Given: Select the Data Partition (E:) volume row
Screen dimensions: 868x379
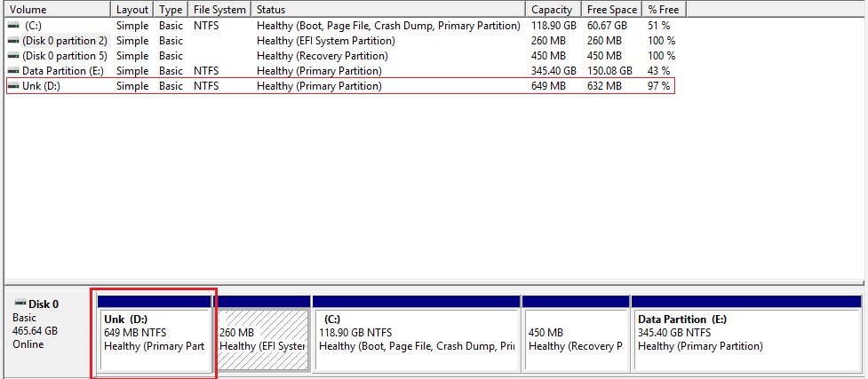Looking at the screenshot, I should (x=340, y=71).
